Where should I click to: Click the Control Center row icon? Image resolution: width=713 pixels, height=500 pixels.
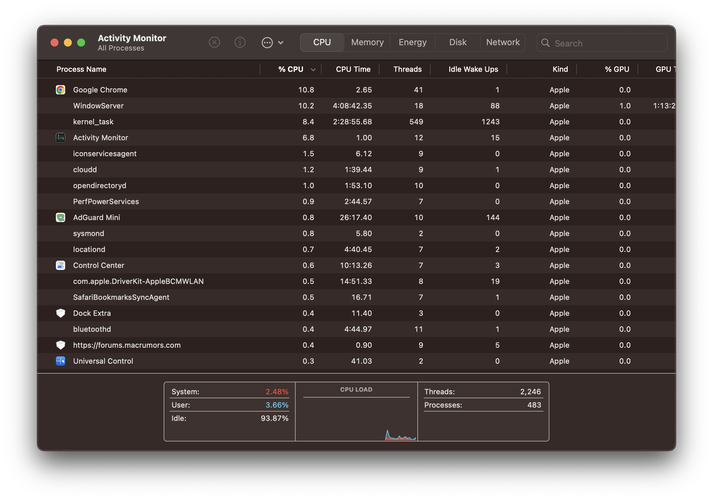(60, 265)
